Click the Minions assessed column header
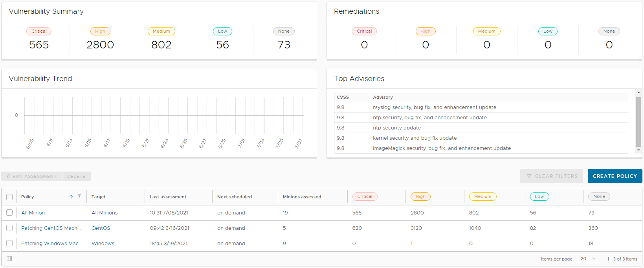Viewport: 644px width, 268px height. pyautogui.click(x=302, y=197)
